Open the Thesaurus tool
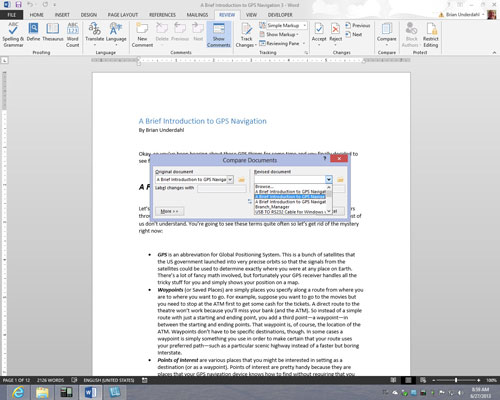 pyautogui.click(x=53, y=32)
